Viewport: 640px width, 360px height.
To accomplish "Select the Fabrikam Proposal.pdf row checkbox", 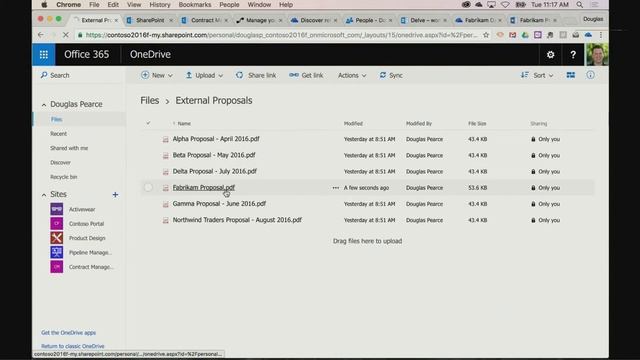I will [148, 187].
